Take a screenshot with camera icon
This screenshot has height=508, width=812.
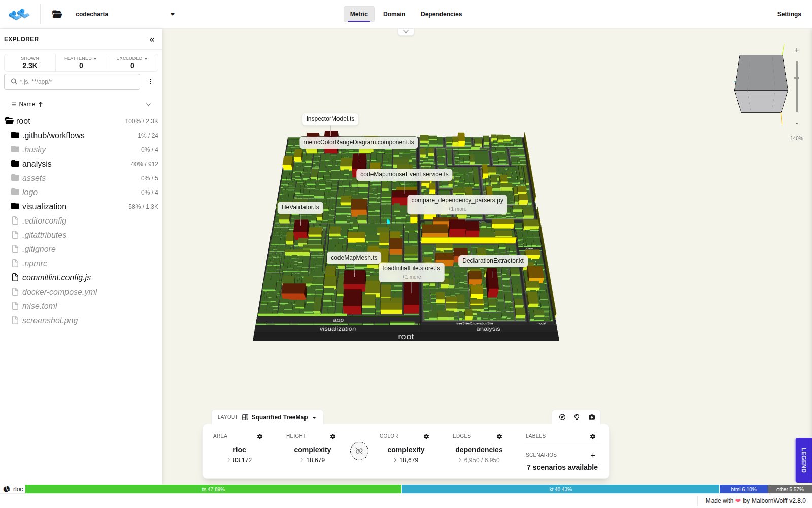point(592,417)
